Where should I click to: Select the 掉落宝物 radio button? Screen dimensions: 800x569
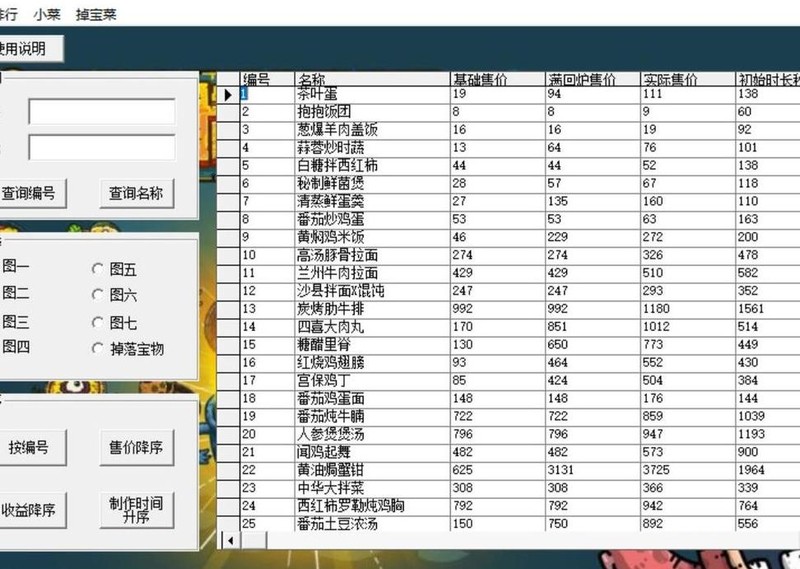coord(98,349)
